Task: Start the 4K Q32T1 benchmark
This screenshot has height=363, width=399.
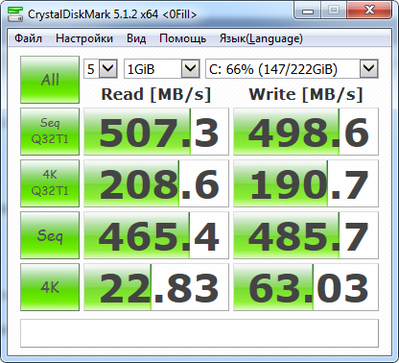Action: pyautogui.click(x=50, y=183)
